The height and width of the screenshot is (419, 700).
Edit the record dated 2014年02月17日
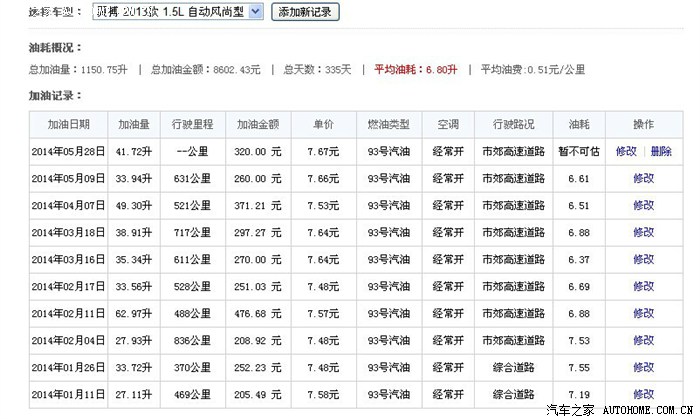pos(643,286)
